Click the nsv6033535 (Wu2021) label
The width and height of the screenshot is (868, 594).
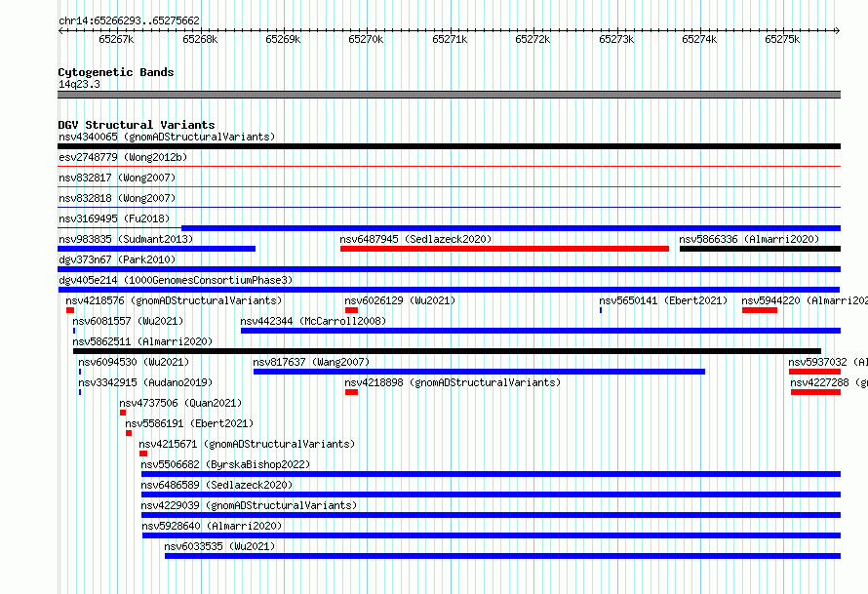click(x=219, y=546)
